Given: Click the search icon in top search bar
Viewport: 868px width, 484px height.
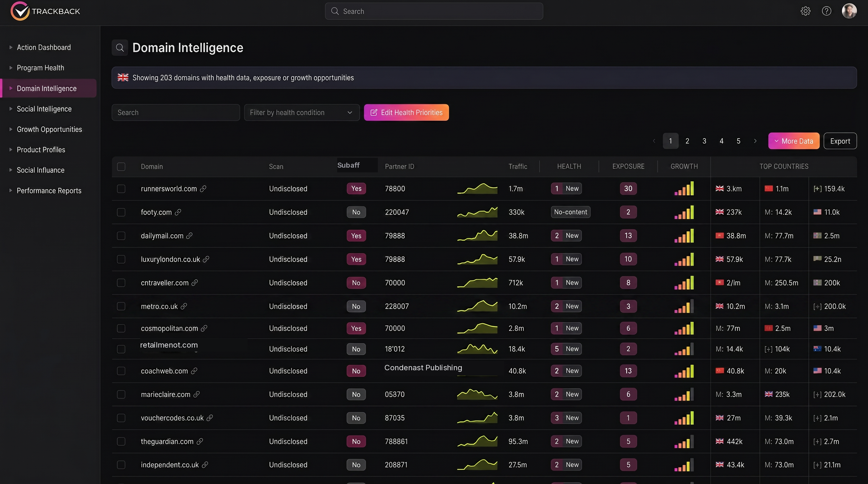Looking at the screenshot, I should click(x=335, y=11).
